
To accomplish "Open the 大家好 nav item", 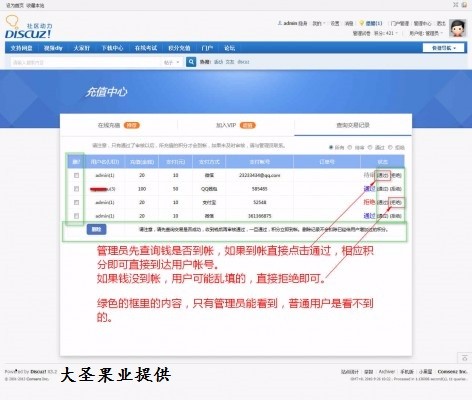I will tap(82, 48).
